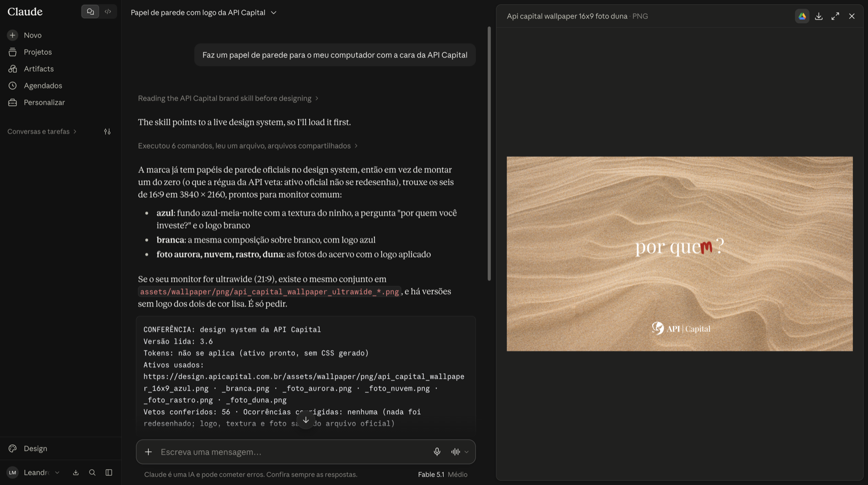Click the dune wallpaper preview image
Screen dimensions: 868x485
(x=680, y=254)
